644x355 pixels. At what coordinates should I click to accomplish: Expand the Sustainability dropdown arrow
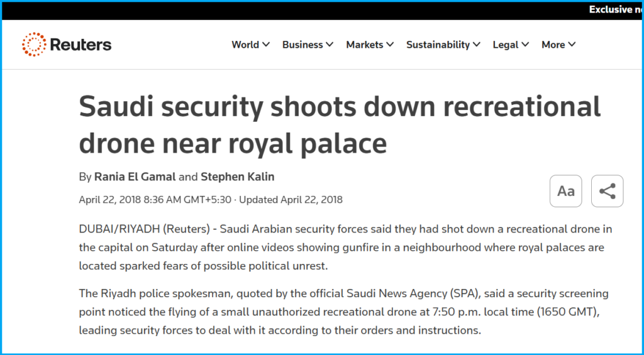pos(477,45)
